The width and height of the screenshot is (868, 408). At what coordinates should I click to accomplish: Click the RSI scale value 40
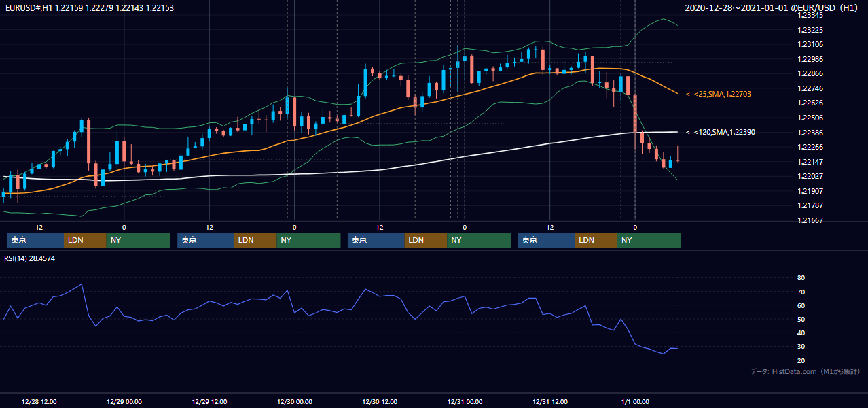pos(801,333)
